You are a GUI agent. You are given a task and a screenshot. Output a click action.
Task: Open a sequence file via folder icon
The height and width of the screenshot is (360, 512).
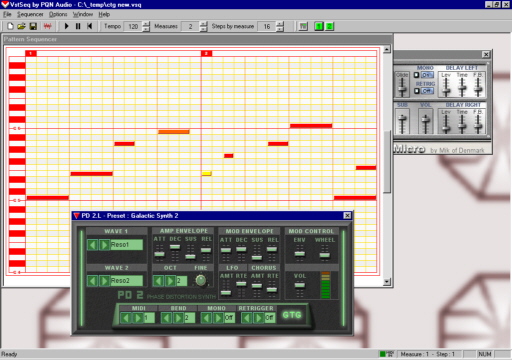pos(21,26)
